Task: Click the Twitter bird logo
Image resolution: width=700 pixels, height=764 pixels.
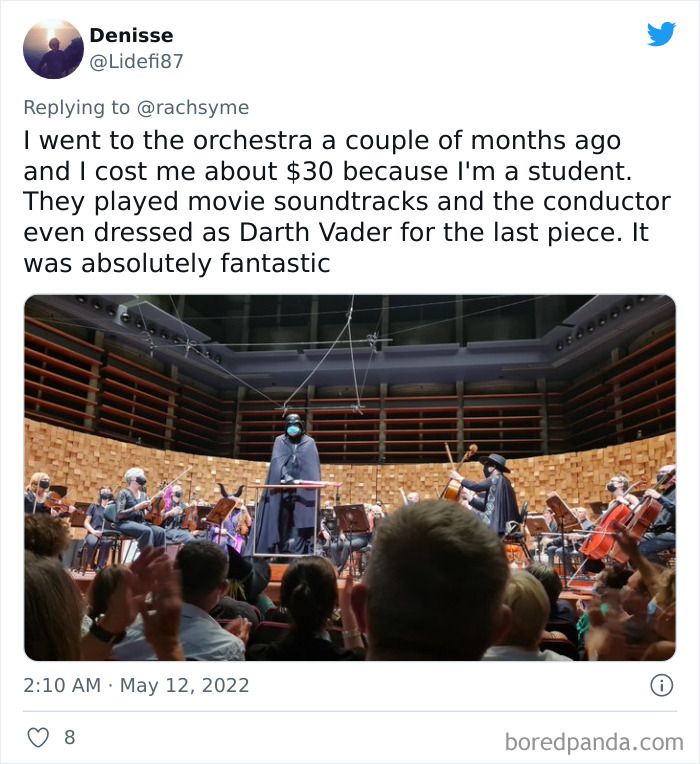Action: 661,34
